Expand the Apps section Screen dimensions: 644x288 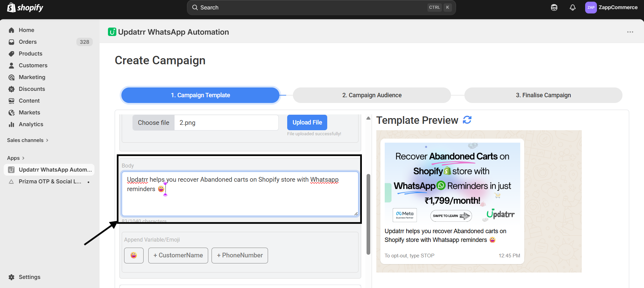pos(16,158)
